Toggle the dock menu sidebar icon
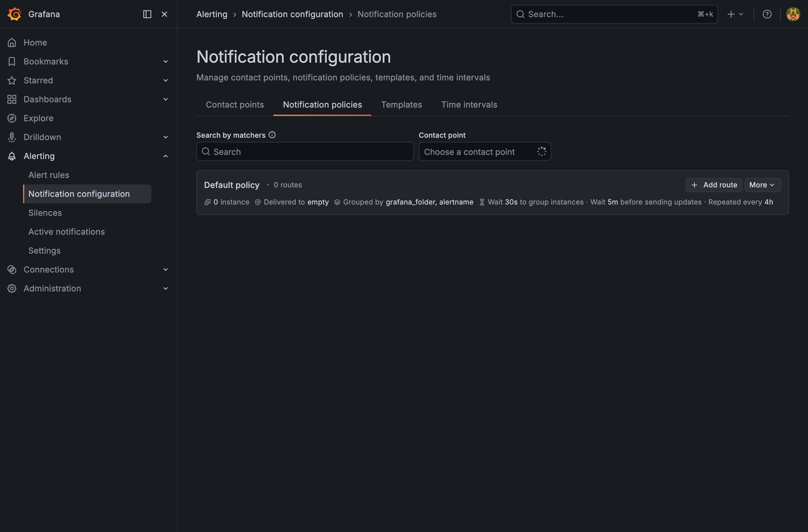808x532 pixels. coord(147,14)
